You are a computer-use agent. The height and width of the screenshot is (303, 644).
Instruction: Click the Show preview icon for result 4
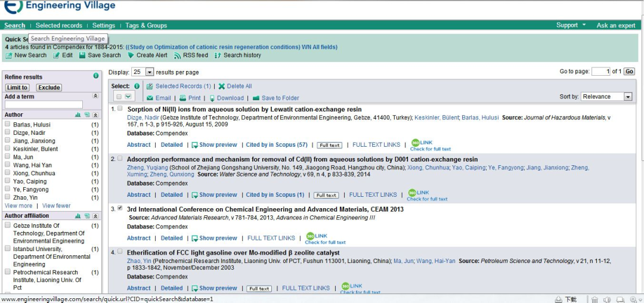(195, 288)
